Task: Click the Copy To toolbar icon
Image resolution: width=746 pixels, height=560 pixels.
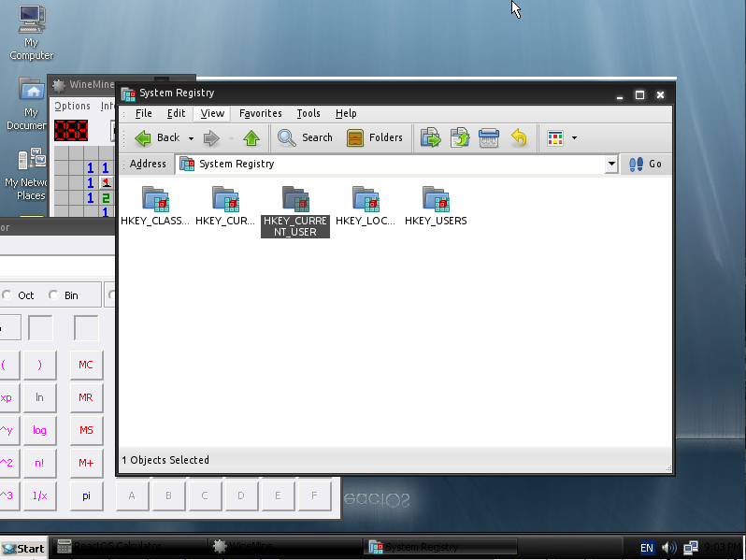Action: [x=459, y=138]
